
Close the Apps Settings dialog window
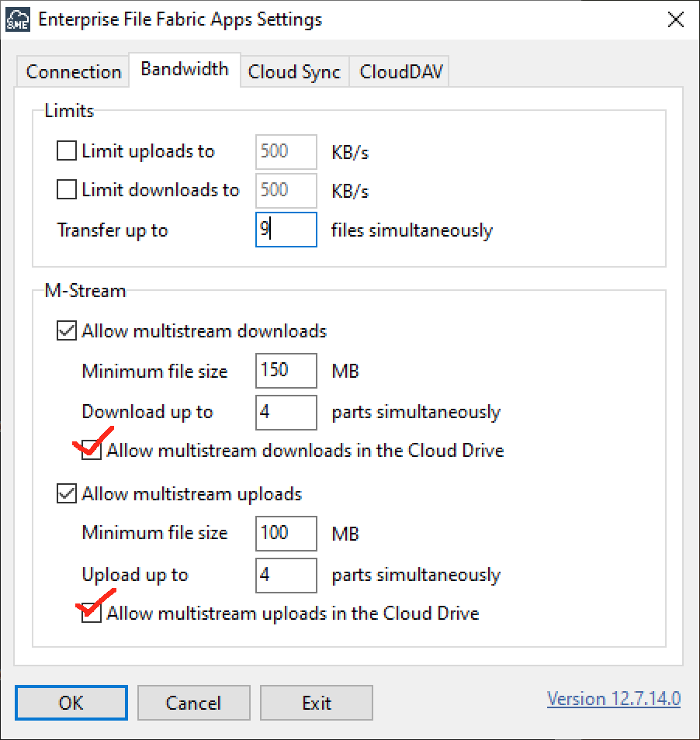pos(674,19)
